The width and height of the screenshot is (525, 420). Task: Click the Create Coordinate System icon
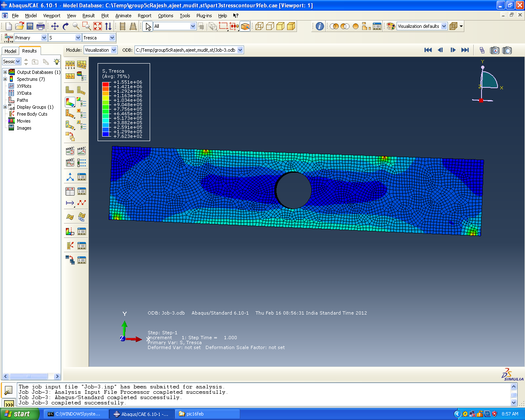(70, 177)
